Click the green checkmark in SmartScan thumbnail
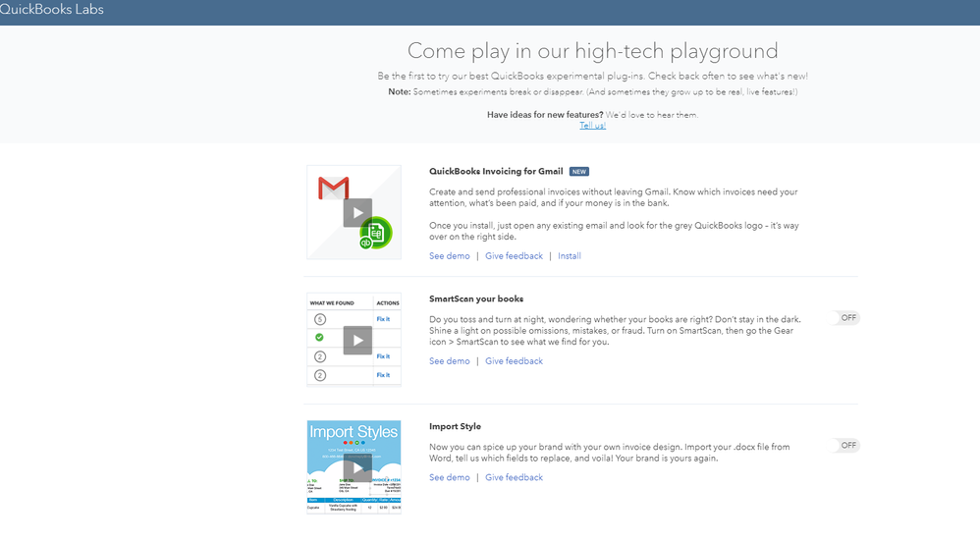This screenshot has width=980, height=542. pyautogui.click(x=319, y=338)
